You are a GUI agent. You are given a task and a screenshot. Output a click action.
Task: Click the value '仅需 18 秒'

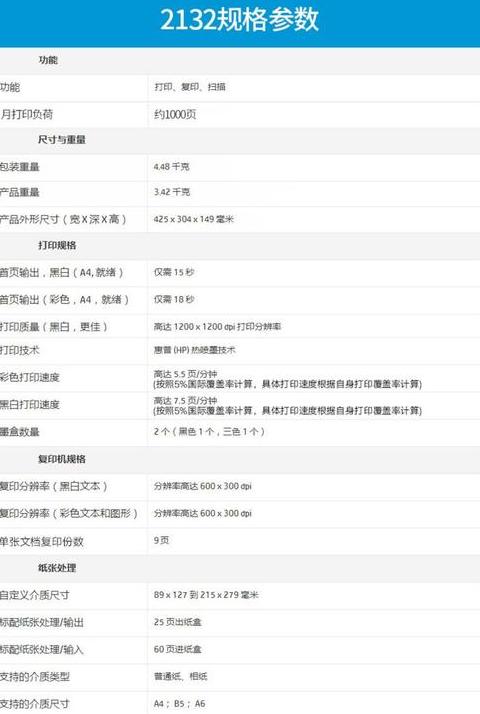tap(174, 299)
